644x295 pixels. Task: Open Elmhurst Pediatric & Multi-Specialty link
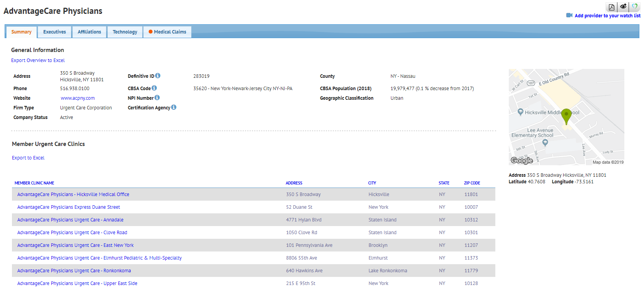[x=99, y=258]
